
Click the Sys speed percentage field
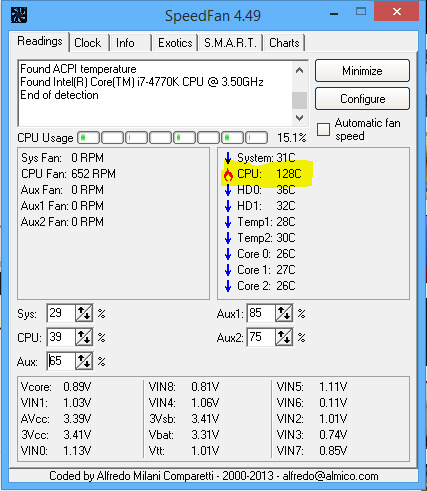point(61,313)
